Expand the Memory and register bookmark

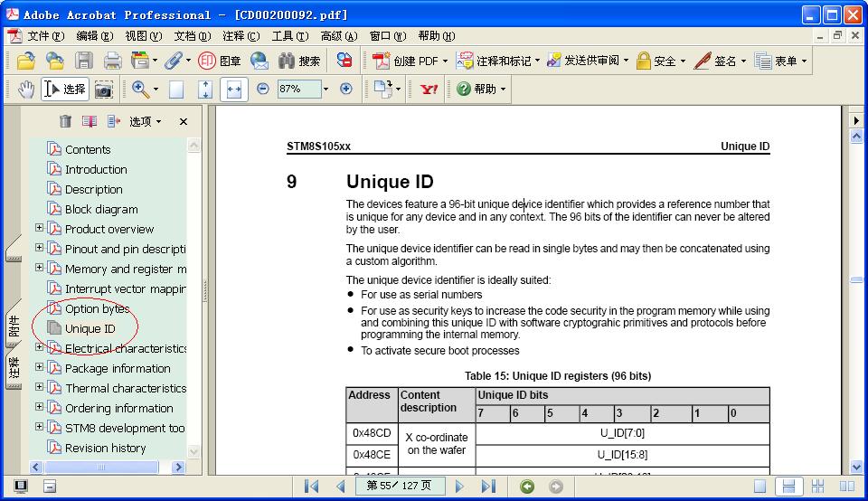(39, 268)
